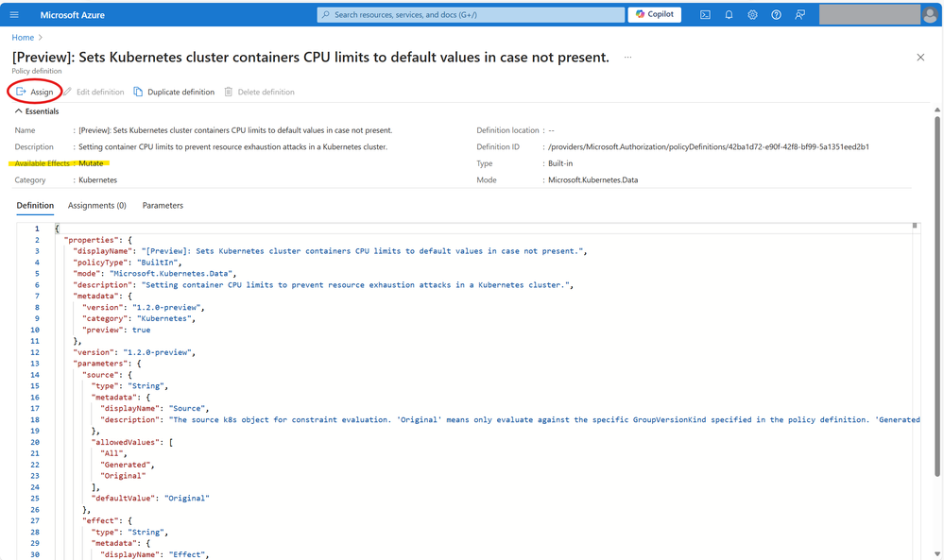Open portal settings gear
The height and width of the screenshot is (560, 944).
pos(752,14)
